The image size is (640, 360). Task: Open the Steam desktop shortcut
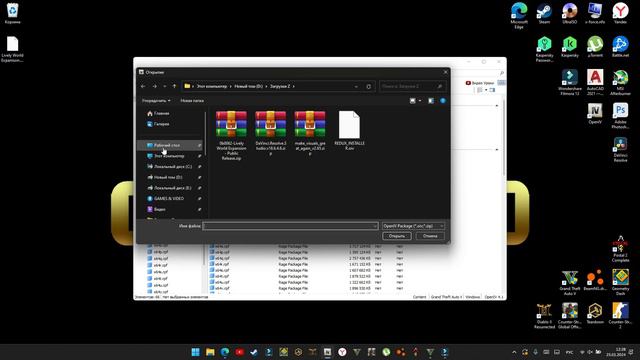544,13
